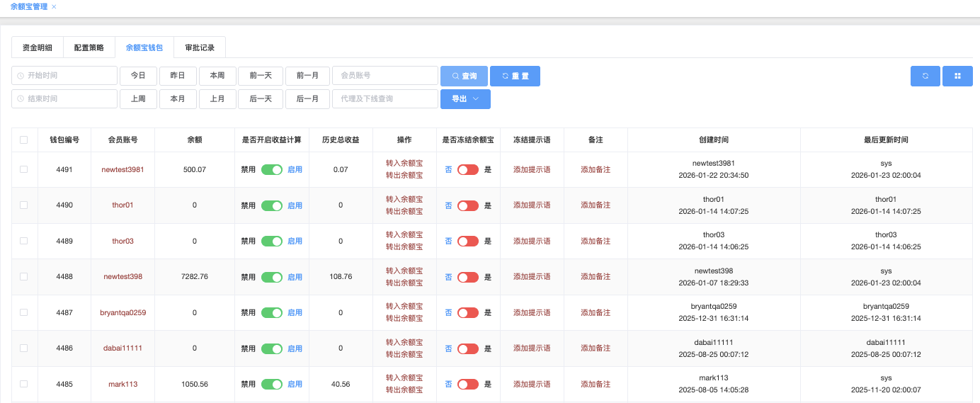Close the 余额宝管理 tab with the x icon
980x403 pixels.
[x=54, y=6]
